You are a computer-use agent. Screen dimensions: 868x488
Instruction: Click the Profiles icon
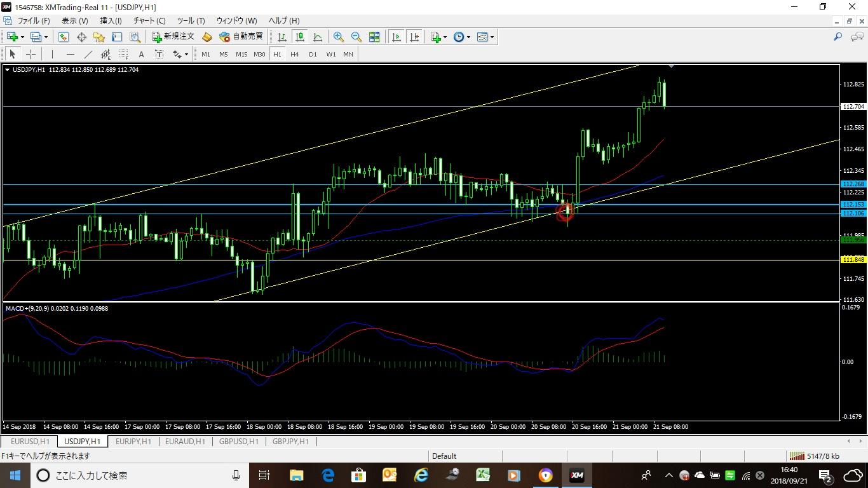tap(36, 37)
